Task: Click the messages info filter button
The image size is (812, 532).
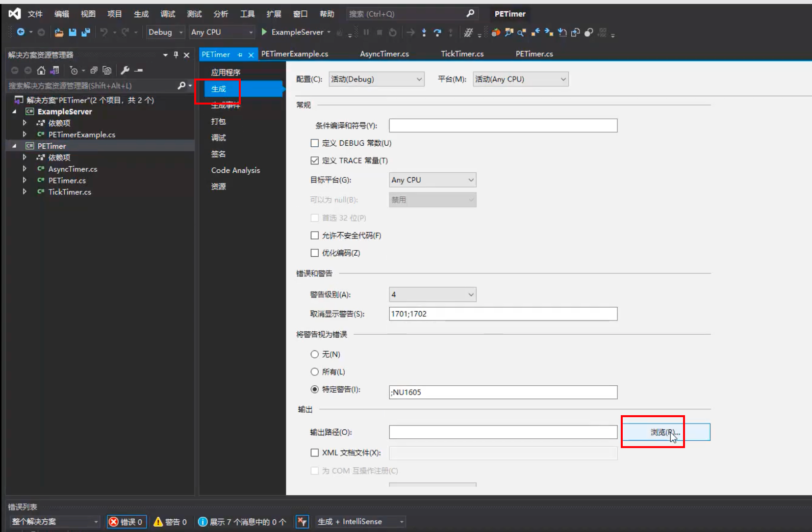Action: coord(242,522)
